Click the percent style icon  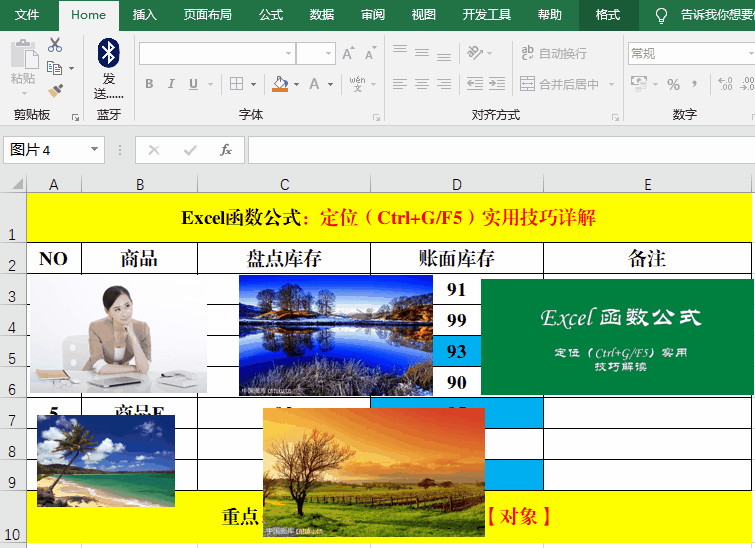click(x=673, y=85)
